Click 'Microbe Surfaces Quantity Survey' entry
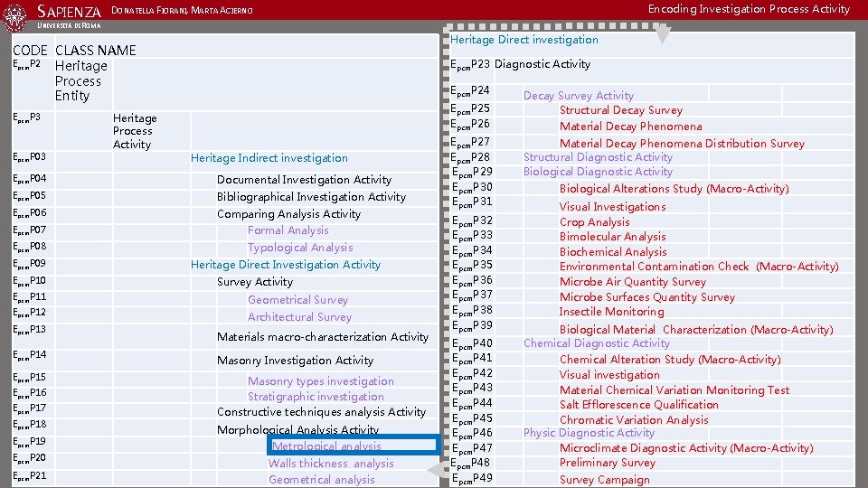The image size is (868, 488). (647, 297)
